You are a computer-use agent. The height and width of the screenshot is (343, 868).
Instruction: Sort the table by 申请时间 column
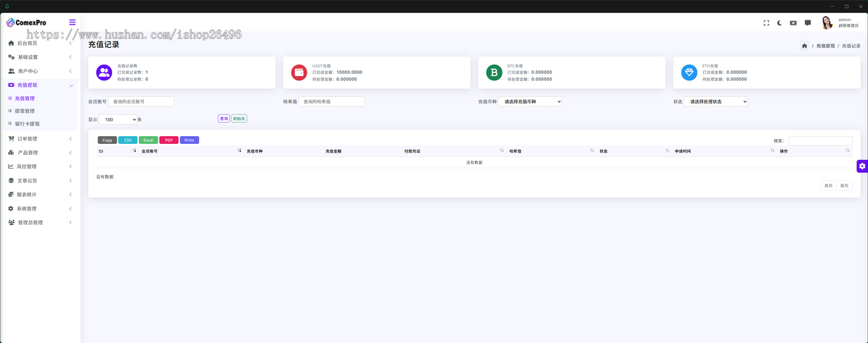(723, 151)
